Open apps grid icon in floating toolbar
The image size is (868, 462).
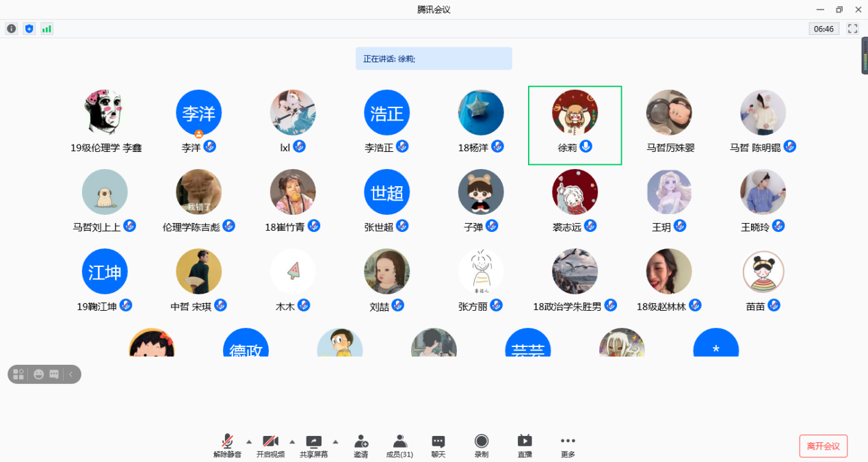click(x=19, y=374)
